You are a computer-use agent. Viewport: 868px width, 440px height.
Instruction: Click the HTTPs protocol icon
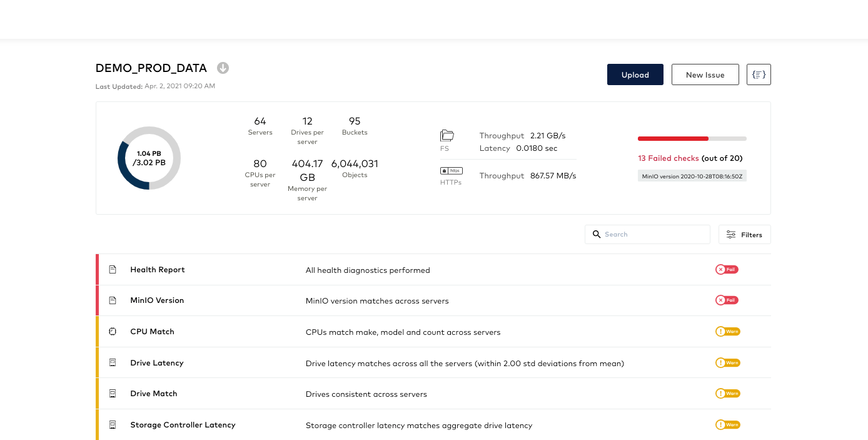(x=451, y=170)
